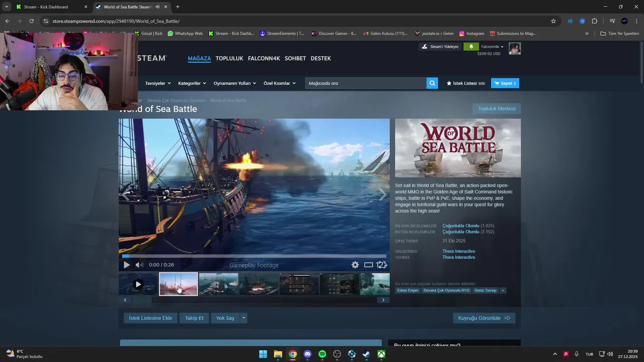
Task: Click the Kuyruğu Görüntüle button
Action: click(484, 318)
